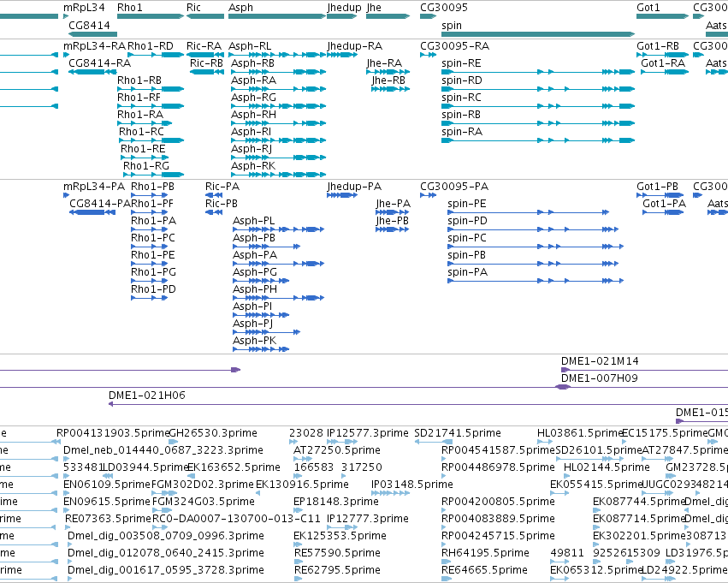This screenshot has width=728, height=583.
Task: Click the Got1 gene label
Action: pos(648,8)
